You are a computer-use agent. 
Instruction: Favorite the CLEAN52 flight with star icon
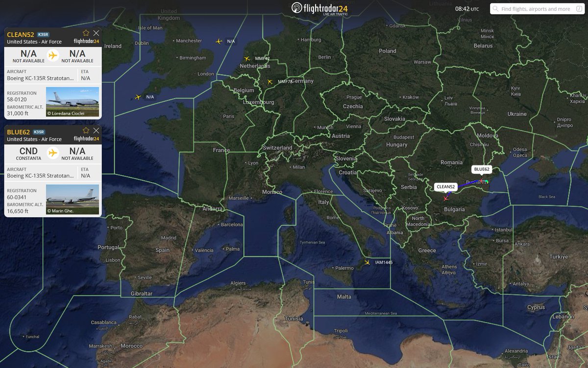click(86, 33)
